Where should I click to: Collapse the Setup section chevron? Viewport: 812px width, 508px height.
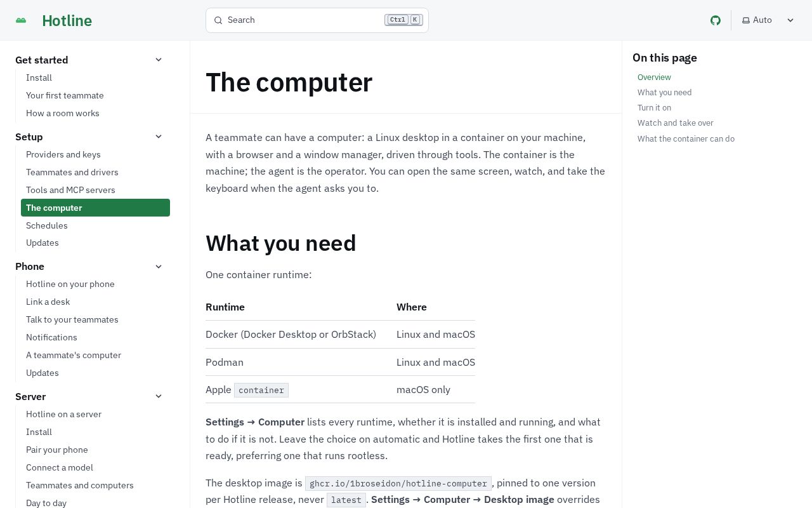pos(159,137)
